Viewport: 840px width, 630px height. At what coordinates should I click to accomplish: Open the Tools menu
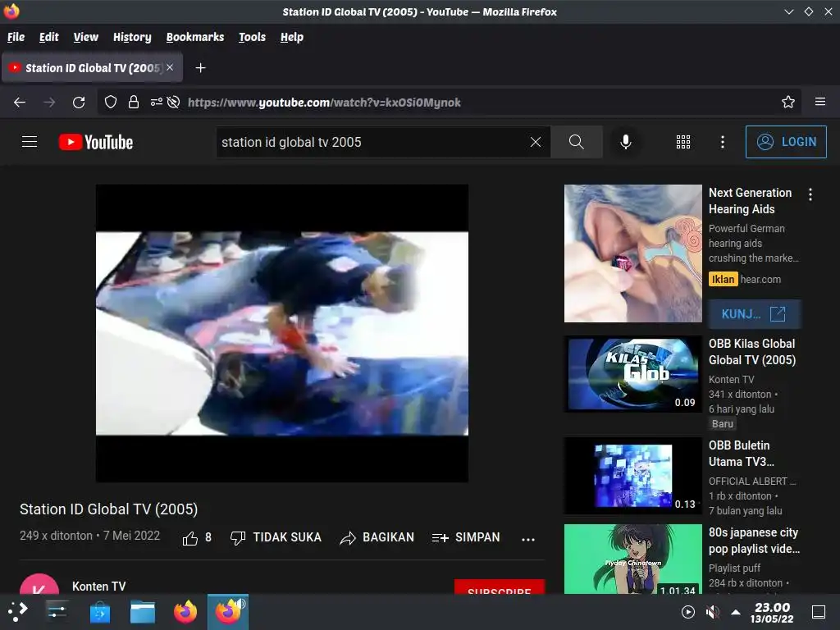[253, 37]
